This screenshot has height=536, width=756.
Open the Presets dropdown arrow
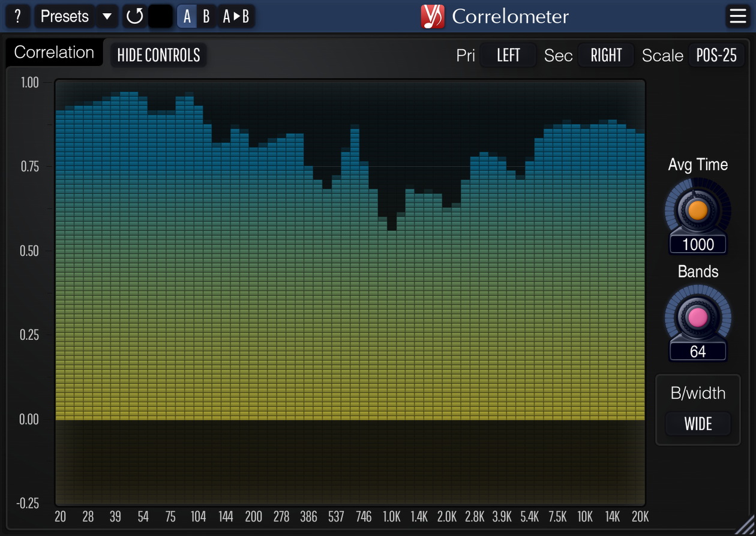click(x=107, y=16)
